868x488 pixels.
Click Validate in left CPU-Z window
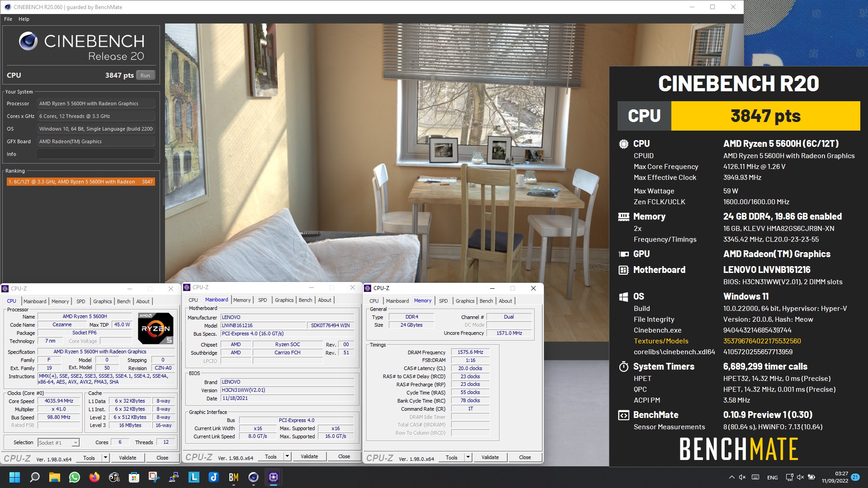coord(127,458)
